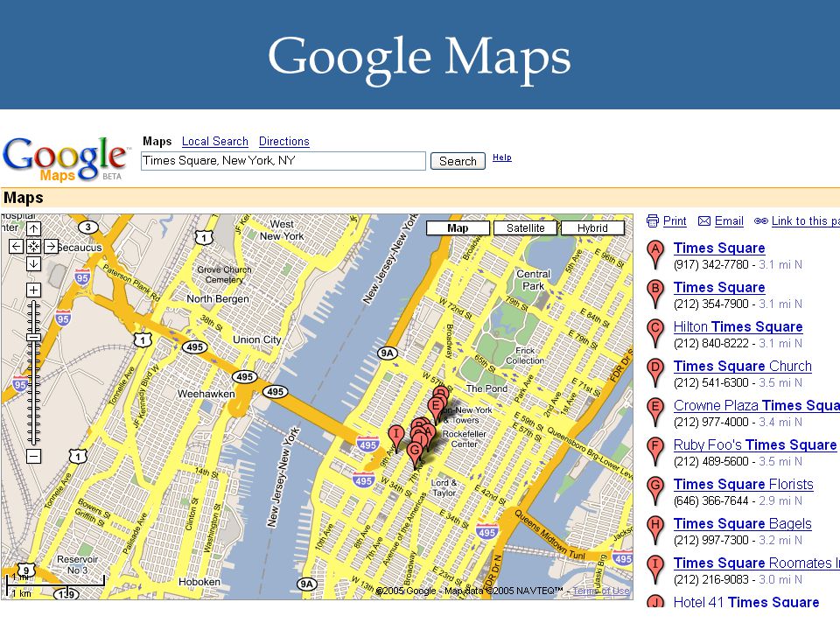This screenshot has width=840, height=630.
Task: Pan the map left with the arrow
Action: tap(17, 246)
